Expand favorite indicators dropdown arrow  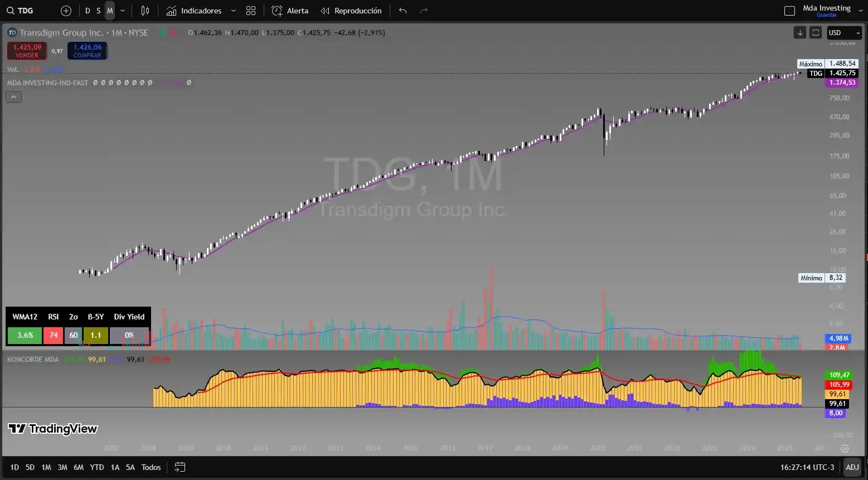[234, 11]
